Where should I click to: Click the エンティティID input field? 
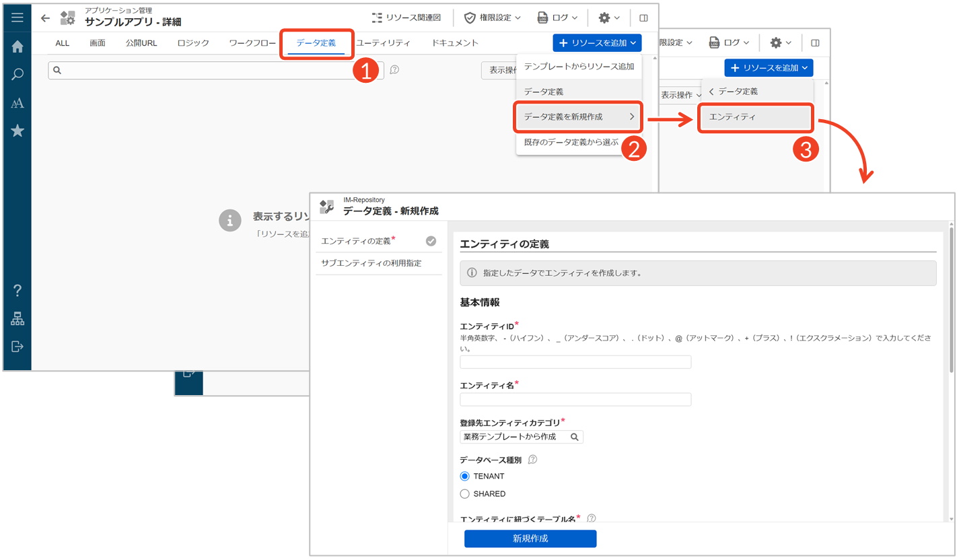click(x=575, y=362)
